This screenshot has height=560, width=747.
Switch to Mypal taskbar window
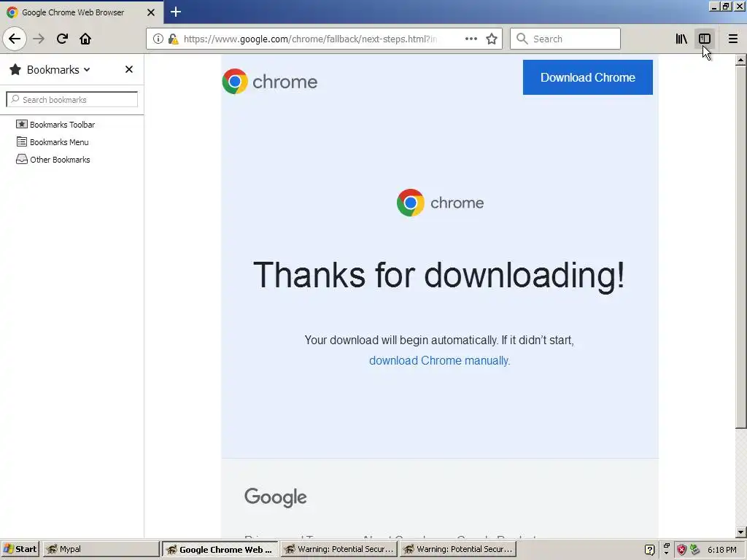click(x=101, y=549)
